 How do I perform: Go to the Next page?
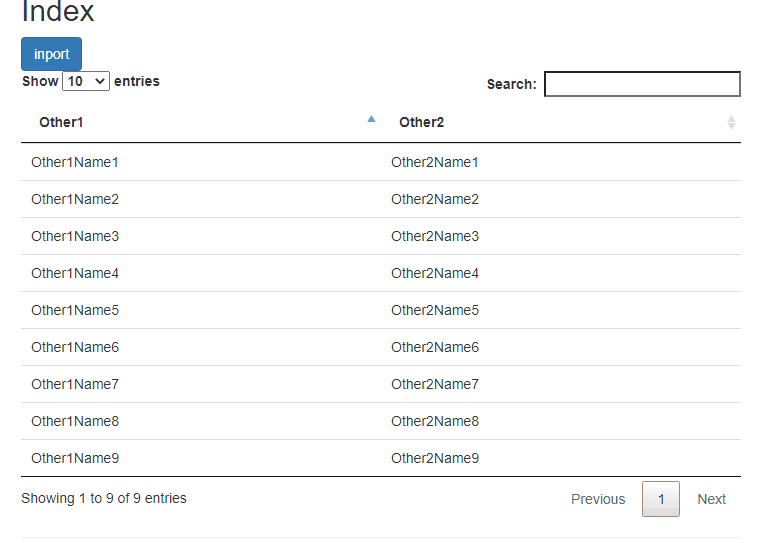[712, 499]
